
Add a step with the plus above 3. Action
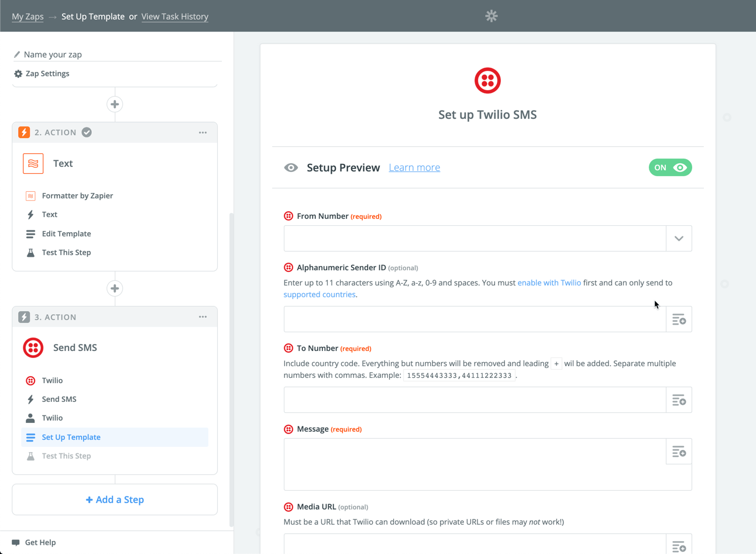pyautogui.click(x=115, y=288)
